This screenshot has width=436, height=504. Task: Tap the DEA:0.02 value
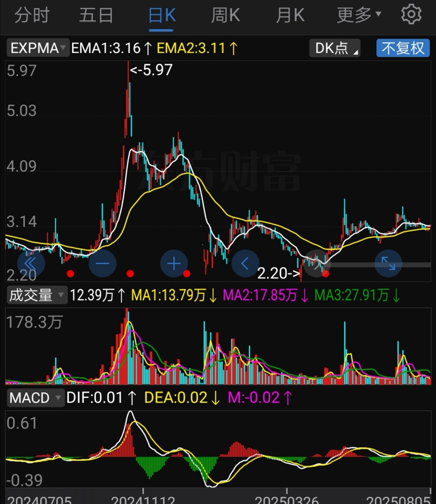[182, 398]
